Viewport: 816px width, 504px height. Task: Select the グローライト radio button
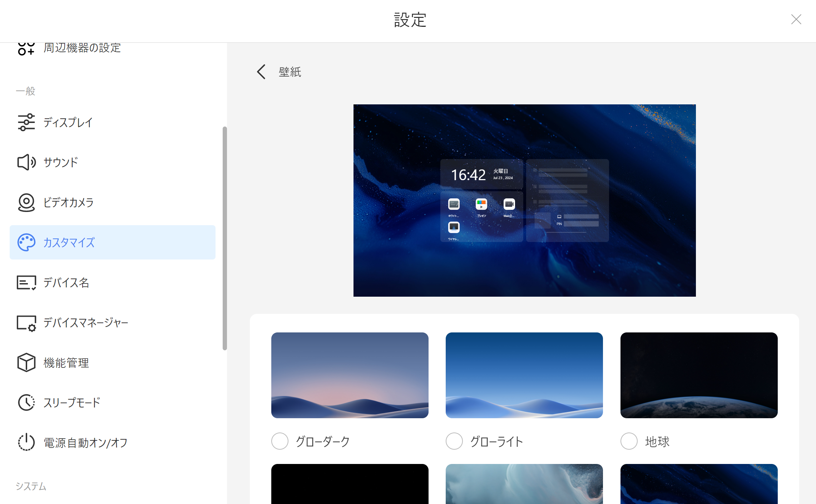click(x=454, y=441)
